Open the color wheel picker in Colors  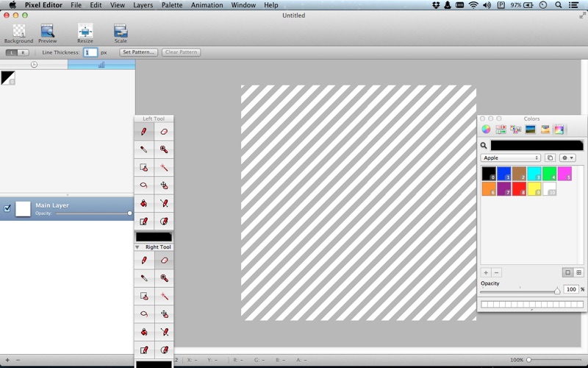486,130
